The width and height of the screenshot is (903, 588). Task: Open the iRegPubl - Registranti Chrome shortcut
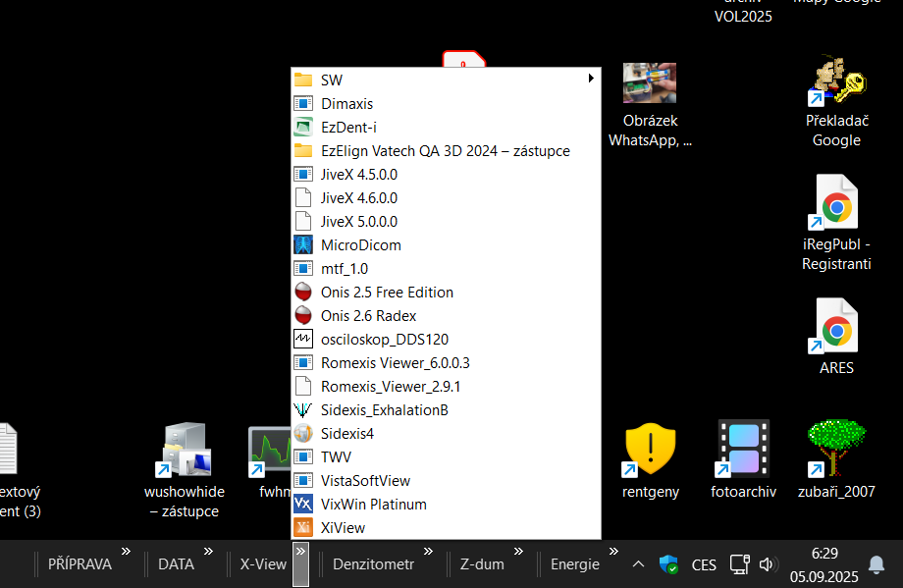(836, 222)
